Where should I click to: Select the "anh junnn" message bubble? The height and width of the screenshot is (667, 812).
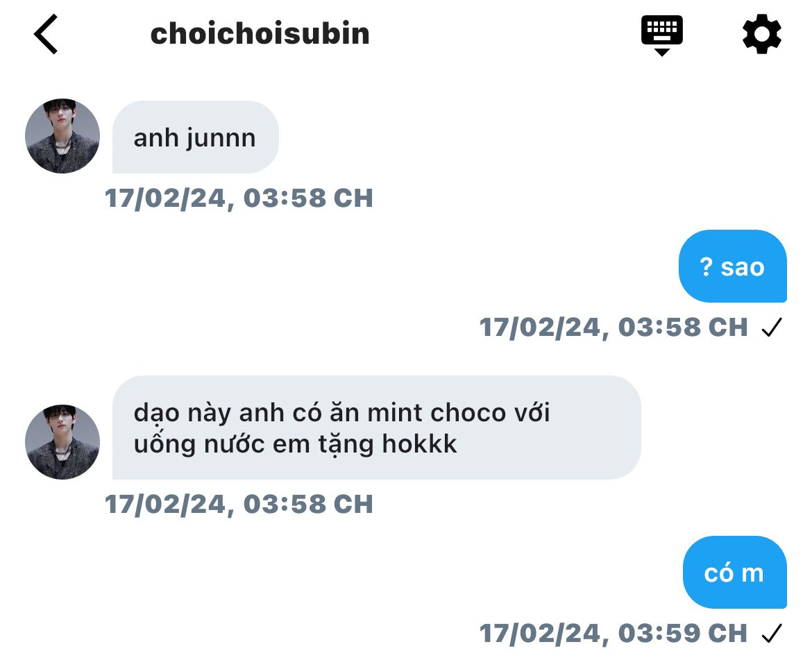coord(195,137)
